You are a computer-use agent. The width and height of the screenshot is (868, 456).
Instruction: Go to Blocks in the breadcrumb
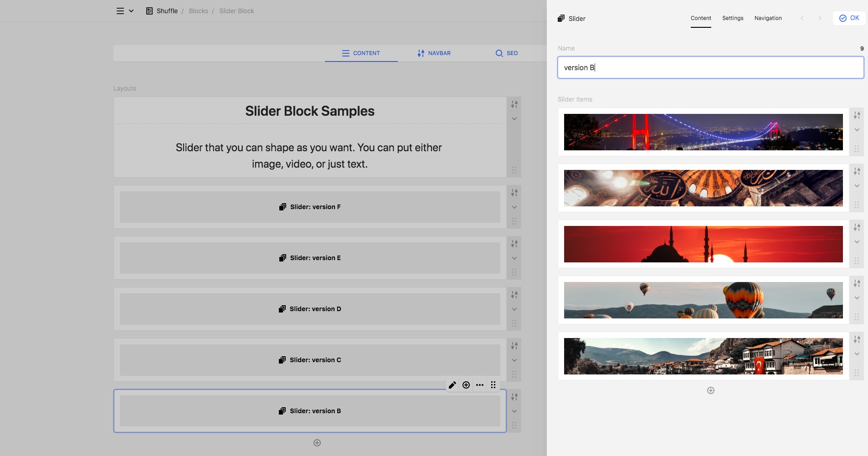[198, 11]
